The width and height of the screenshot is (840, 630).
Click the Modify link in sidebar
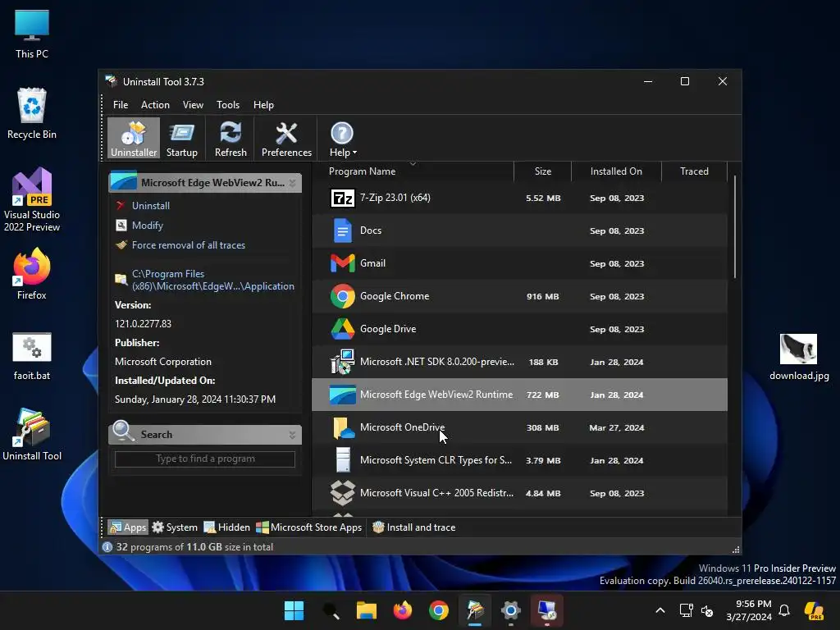[148, 226]
